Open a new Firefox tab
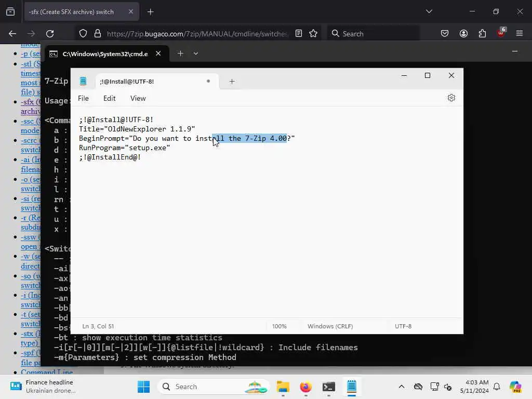This screenshot has height=399, width=532. click(150, 12)
